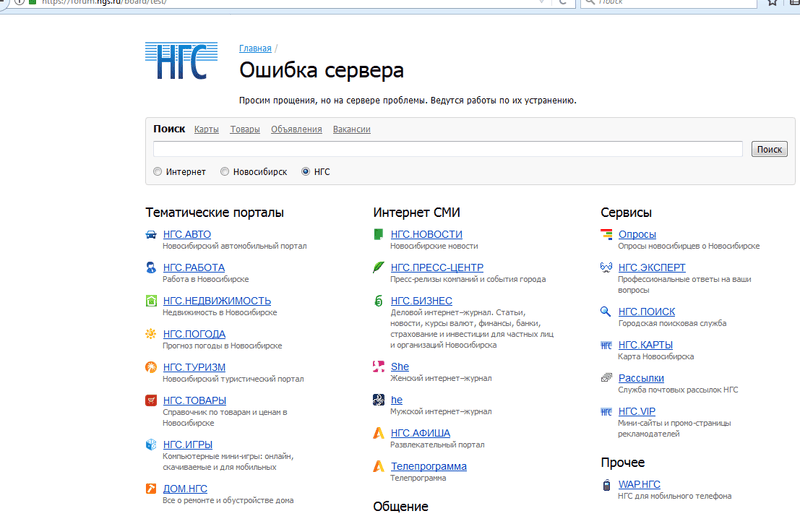This screenshot has width=800, height=514.
Task: Click the green icon beside НГС.НОВОСТИ
Action: (x=379, y=234)
